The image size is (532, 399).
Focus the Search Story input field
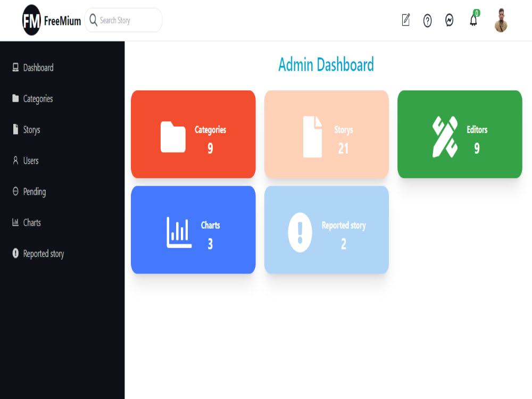123,20
